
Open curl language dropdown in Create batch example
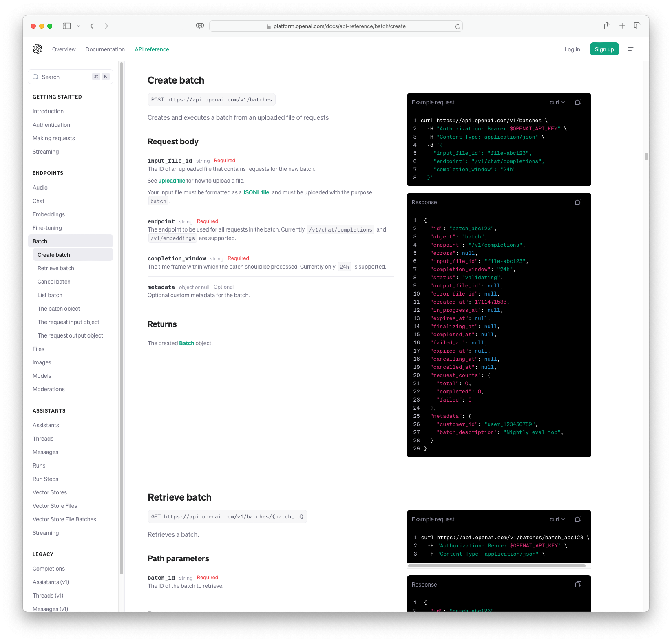click(x=557, y=102)
